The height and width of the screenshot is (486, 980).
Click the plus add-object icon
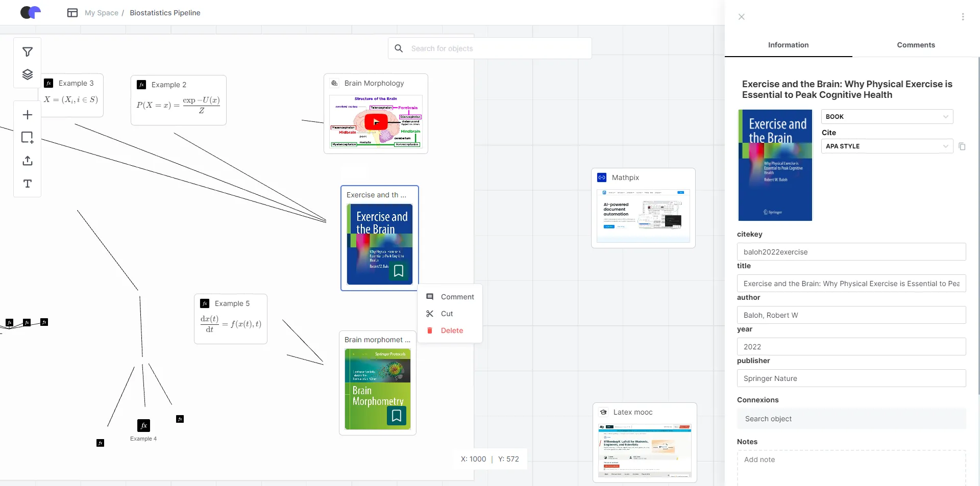(28, 115)
